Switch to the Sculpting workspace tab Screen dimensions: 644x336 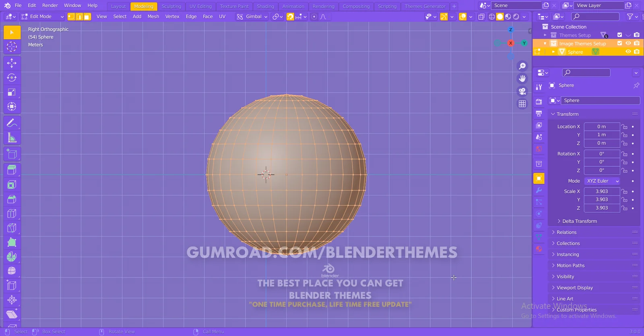click(171, 6)
